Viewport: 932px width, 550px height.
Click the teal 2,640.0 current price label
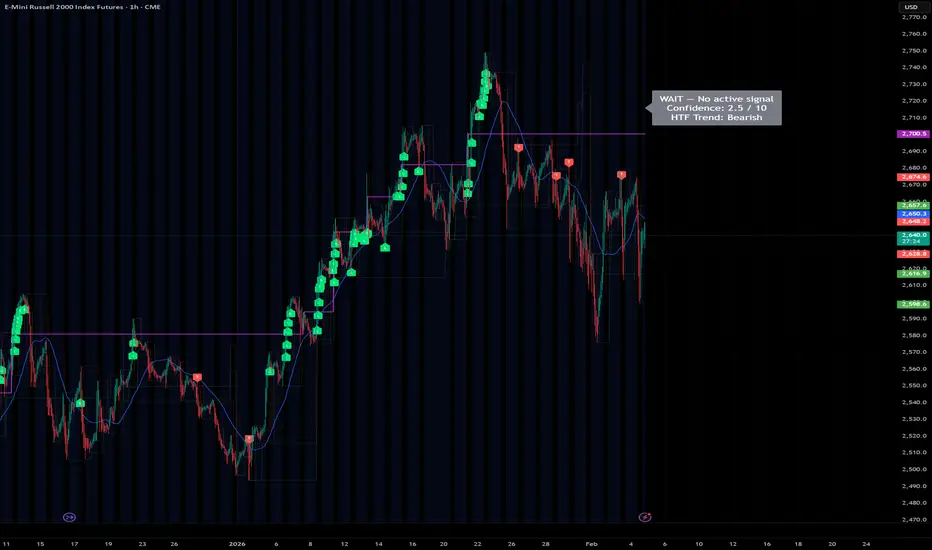(x=913, y=238)
